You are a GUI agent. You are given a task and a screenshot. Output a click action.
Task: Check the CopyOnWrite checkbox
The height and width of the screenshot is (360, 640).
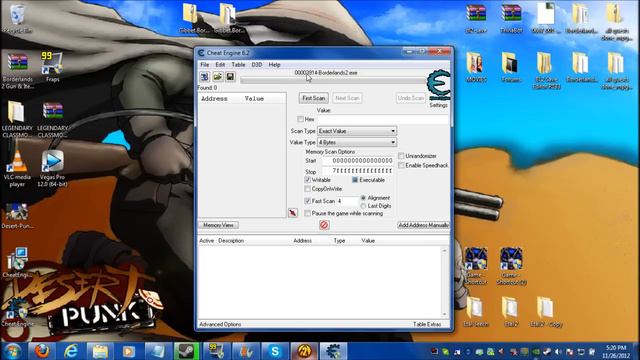[308, 189]
